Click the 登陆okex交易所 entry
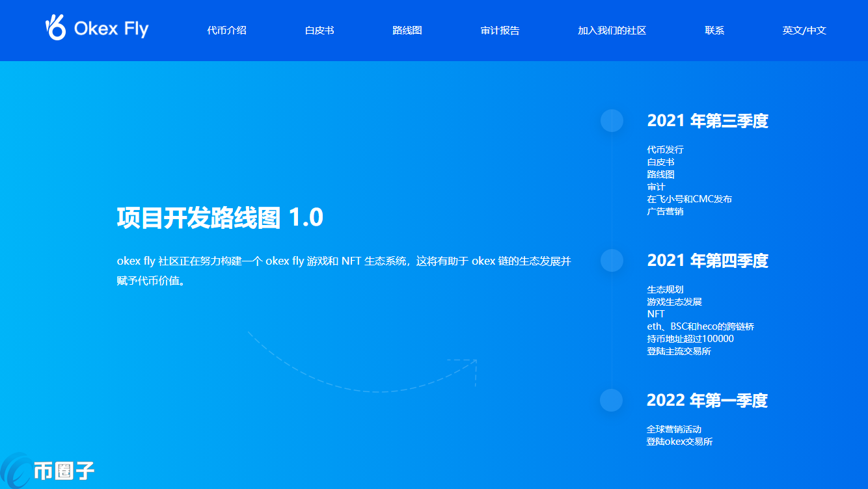The image size is (868, 489). [x=679, y=442]
